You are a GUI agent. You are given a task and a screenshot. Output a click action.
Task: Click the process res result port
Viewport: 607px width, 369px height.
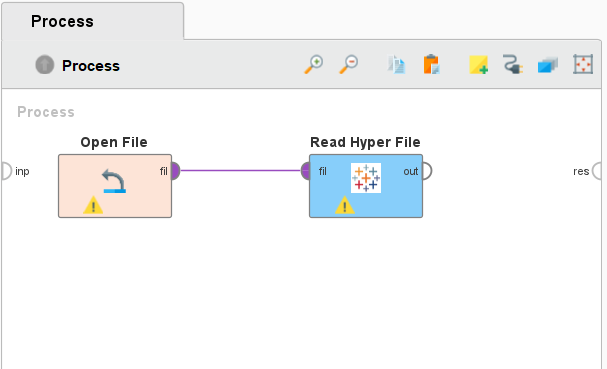[597, 171]
